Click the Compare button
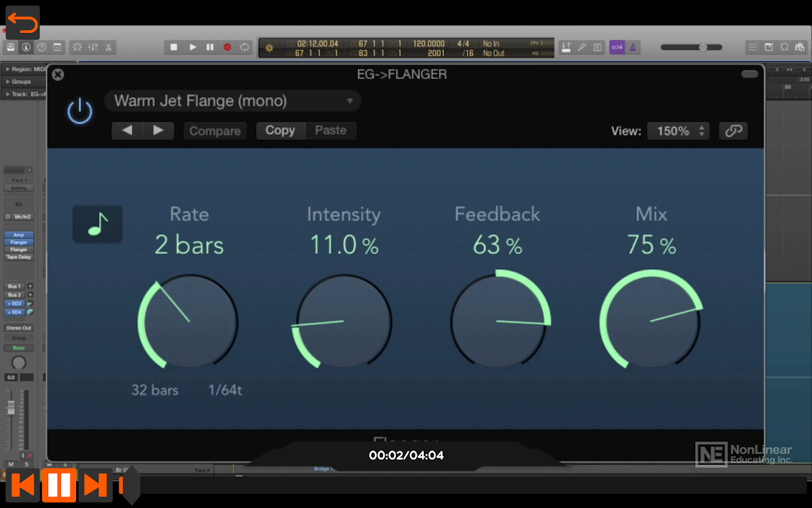 (x=215, y=131)
